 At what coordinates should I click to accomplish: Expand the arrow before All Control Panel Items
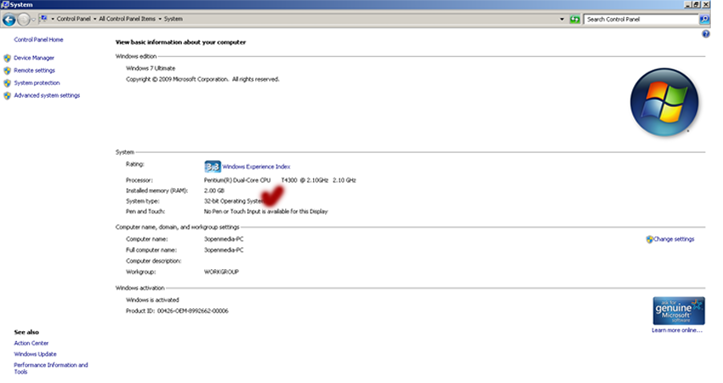pyautogui.click(x=95, y=19)
